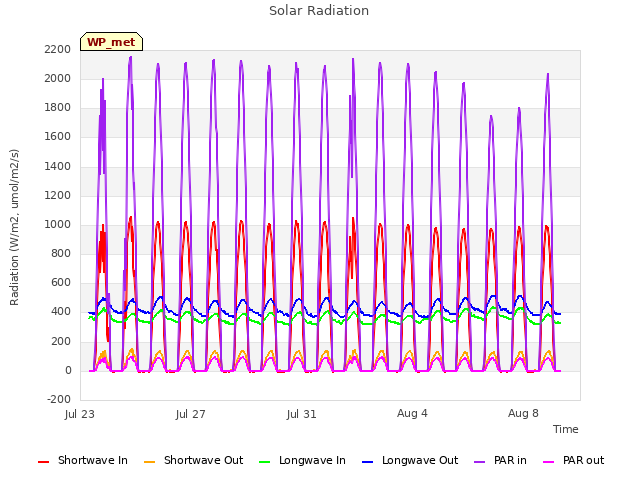Toggle the Longwave Out legend entry

(x=410, y=460)
